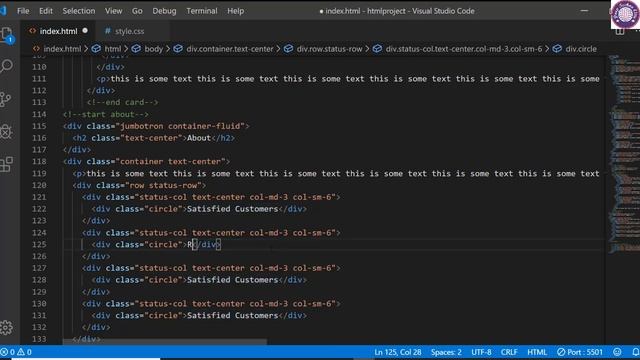The width and height of the screenshot is (640, 360).
Task: Click 'Satisfied Customers' on line 131
Action: click(233, 316)
